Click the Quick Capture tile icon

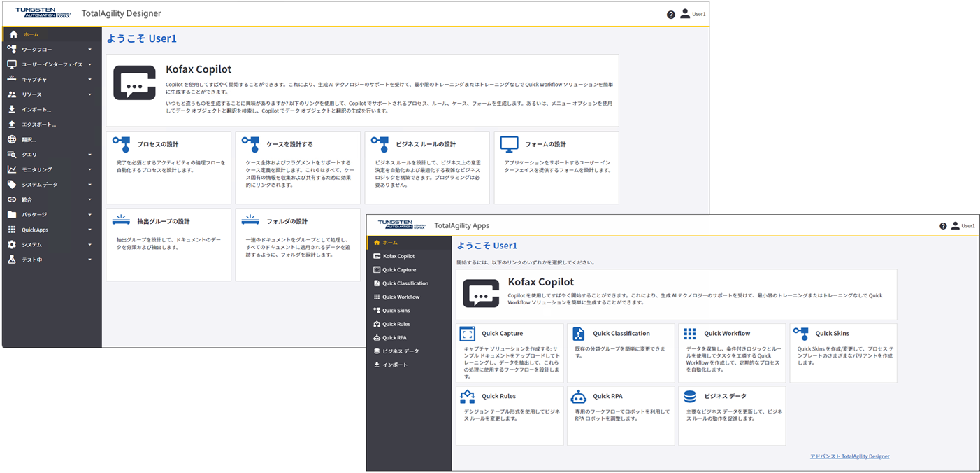pyautogui.click(x=468, y=334)
